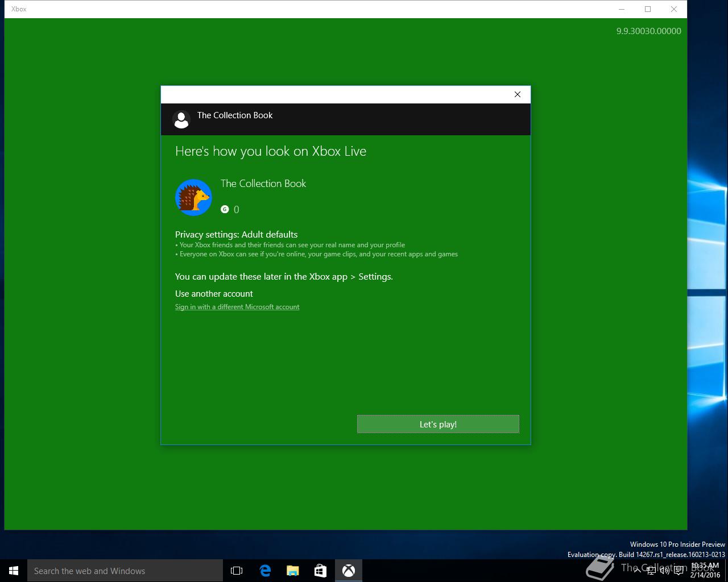The height and width of the screenshot is (582, 728).
Task: Click the 'Xbox' title in the window title bar
Action: click(x=19, y=9)
